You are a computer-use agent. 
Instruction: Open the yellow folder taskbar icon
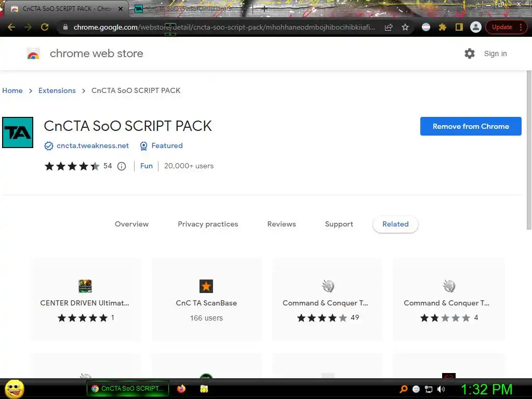pyautogui.click(x=204, y=389)
